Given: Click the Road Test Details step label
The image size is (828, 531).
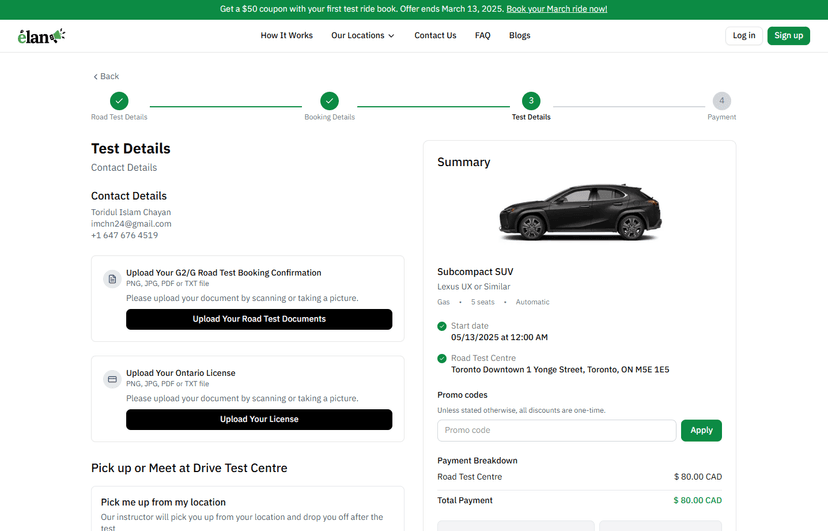Looking at the screenshot, I should (119, 117).
